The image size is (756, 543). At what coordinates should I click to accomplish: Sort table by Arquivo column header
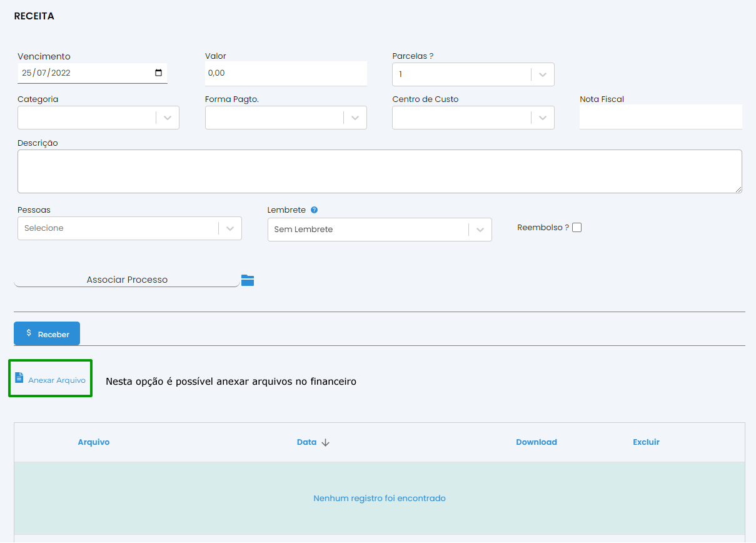pos(94,442)
